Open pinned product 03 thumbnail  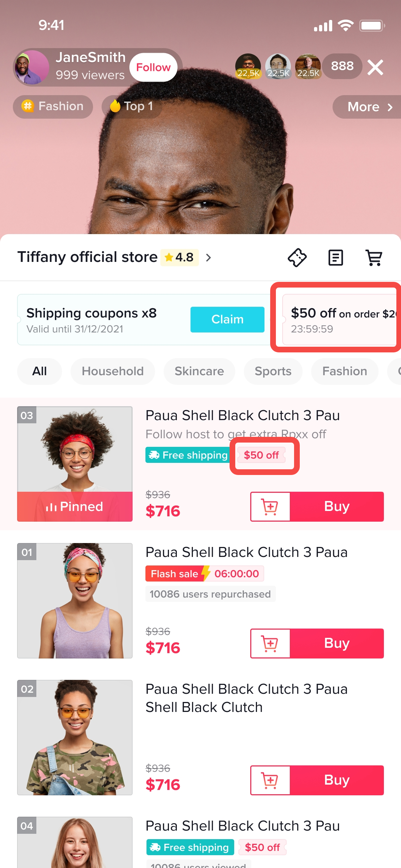[75, 464]
